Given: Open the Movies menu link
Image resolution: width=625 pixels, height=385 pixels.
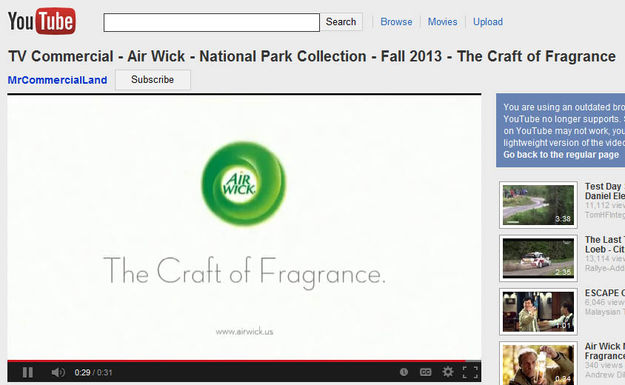Looking at the screenshot, I should click(x=442, y=22).
